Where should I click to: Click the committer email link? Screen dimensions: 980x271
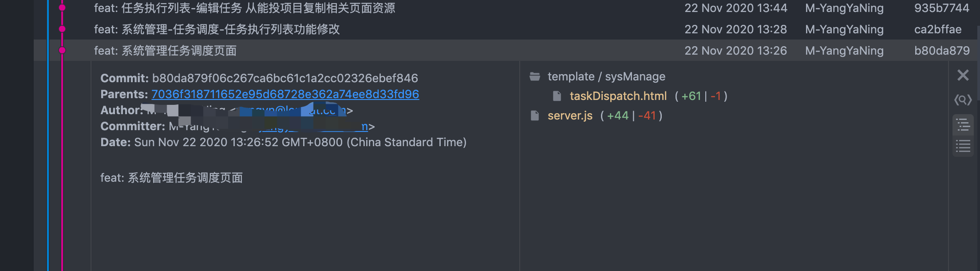pos(311,127)
